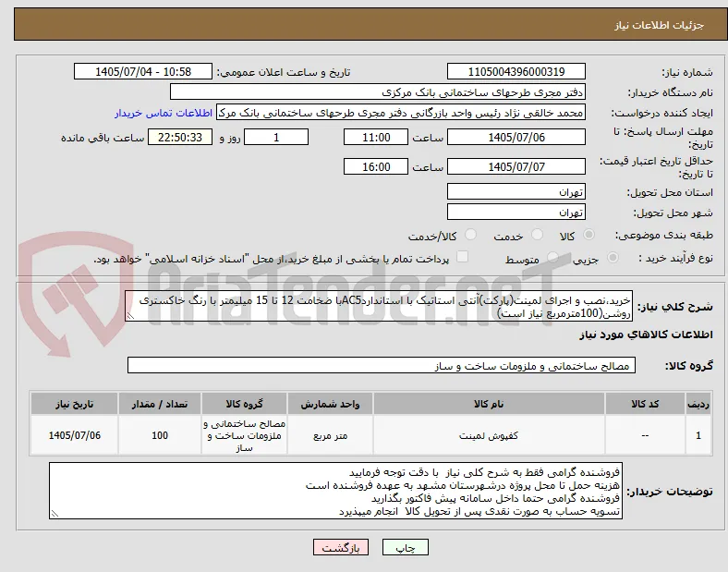Toggle the اسناد خزانه اسلامی payment checkbox

click(x=463, y=257)
